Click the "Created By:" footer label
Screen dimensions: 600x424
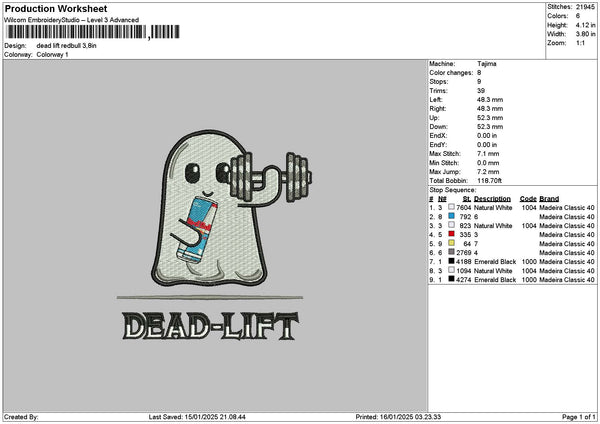[21, 417]
